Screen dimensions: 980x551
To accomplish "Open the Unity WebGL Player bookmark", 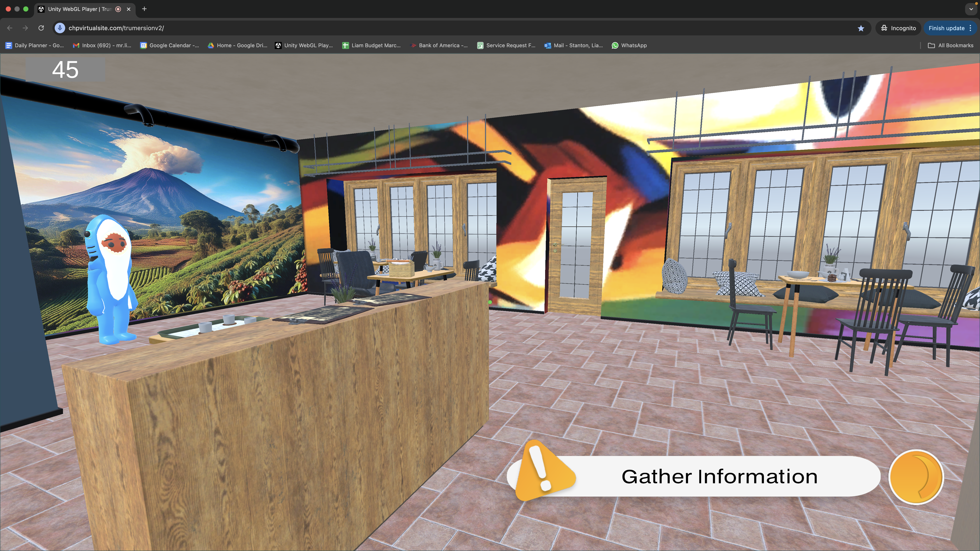I will (x=304, y=45).
